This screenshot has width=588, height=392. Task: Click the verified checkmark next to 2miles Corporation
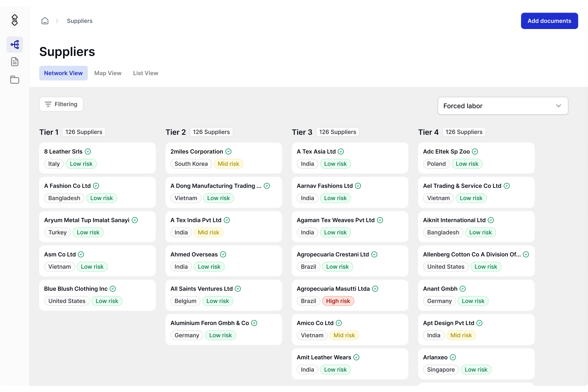[228, 151]
